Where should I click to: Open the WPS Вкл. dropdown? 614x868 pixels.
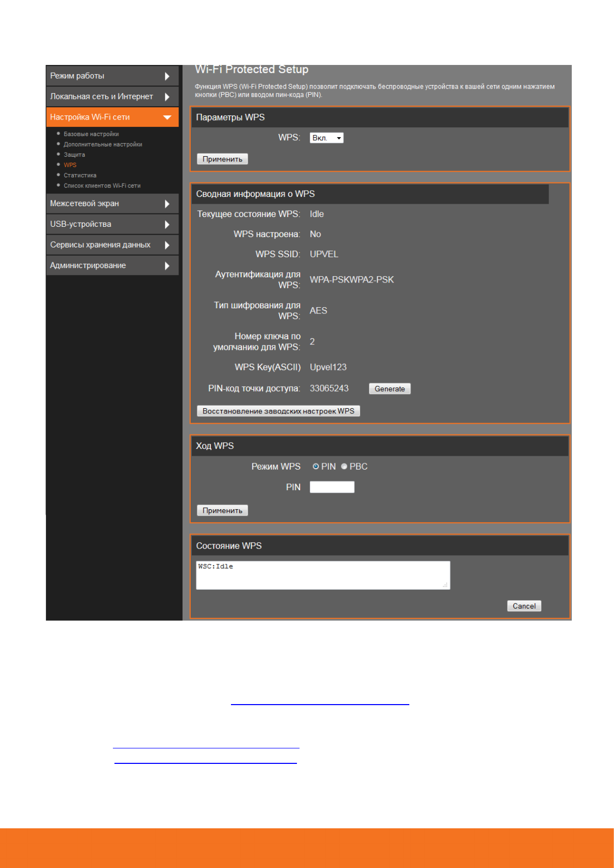pos(326,138)
